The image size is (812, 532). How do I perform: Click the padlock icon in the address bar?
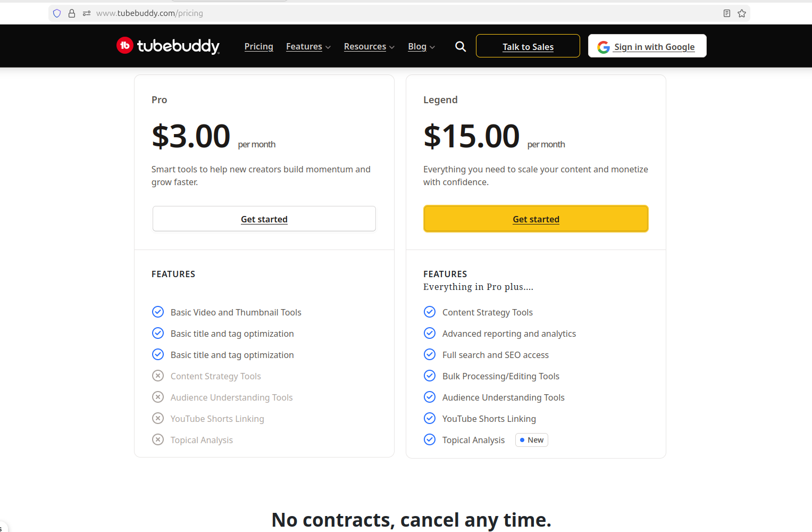(x=72, y=13)
